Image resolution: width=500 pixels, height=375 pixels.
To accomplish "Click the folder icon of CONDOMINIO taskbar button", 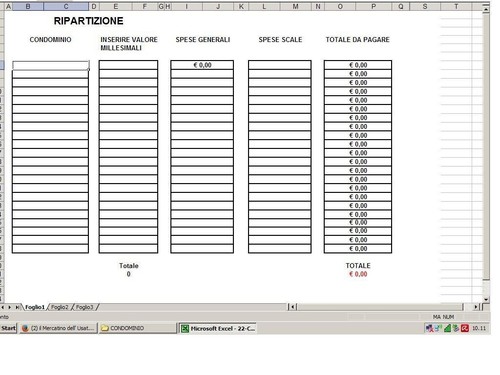I will (105, 328).
